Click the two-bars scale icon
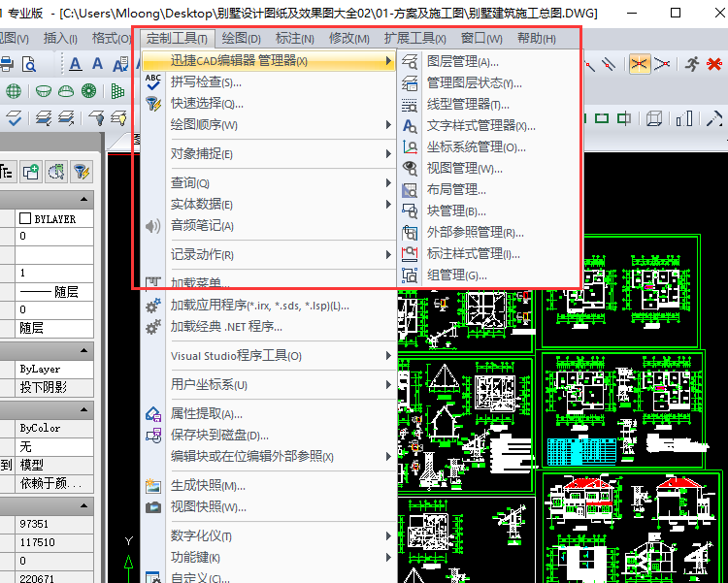 (684, 118)
